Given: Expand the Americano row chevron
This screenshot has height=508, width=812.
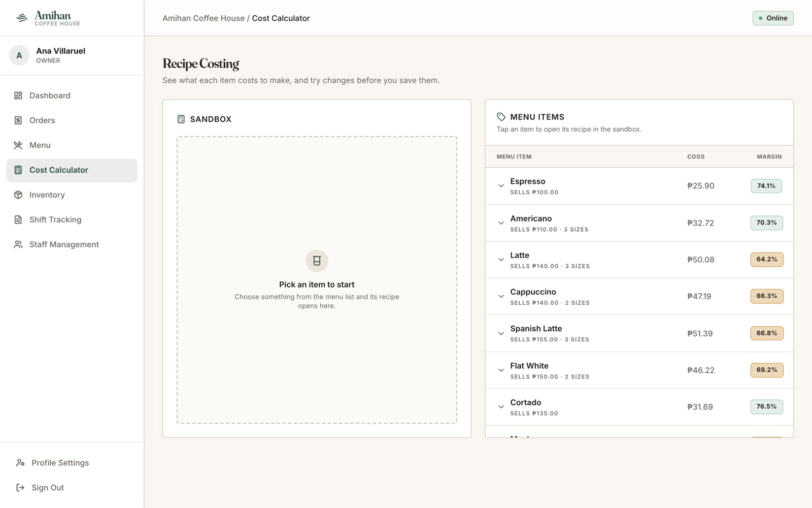Looking at the screenshot, I should click(x=501, y=223).
